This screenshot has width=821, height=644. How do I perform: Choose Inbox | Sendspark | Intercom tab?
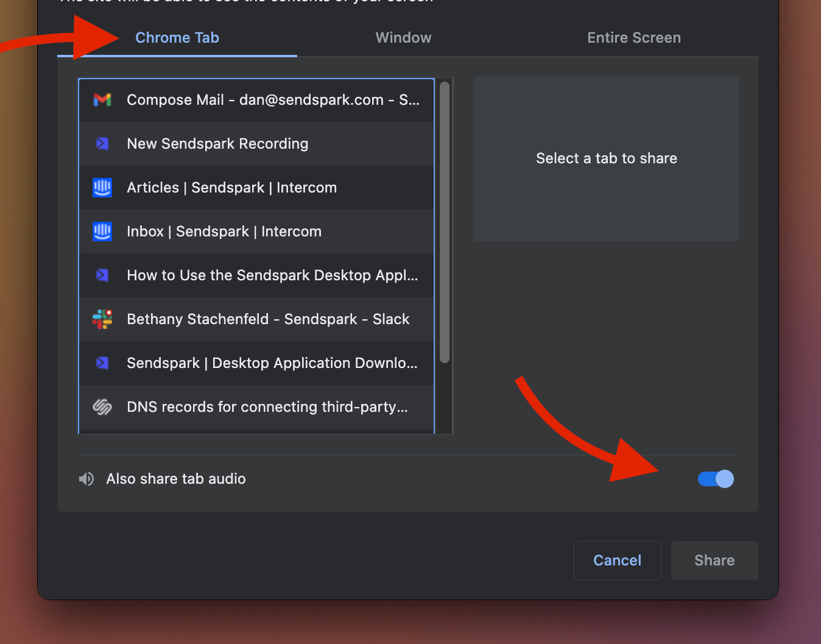point(256,232)
